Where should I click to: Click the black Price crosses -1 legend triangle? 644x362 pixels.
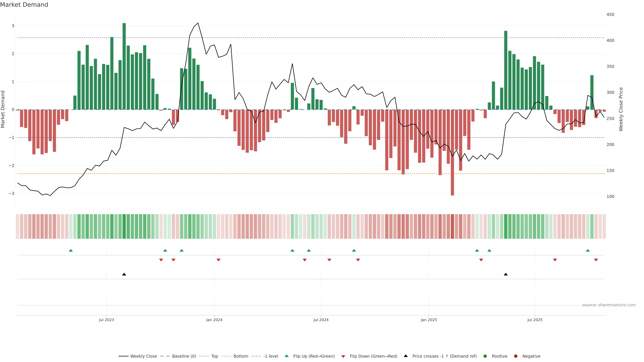pos(406,356)
